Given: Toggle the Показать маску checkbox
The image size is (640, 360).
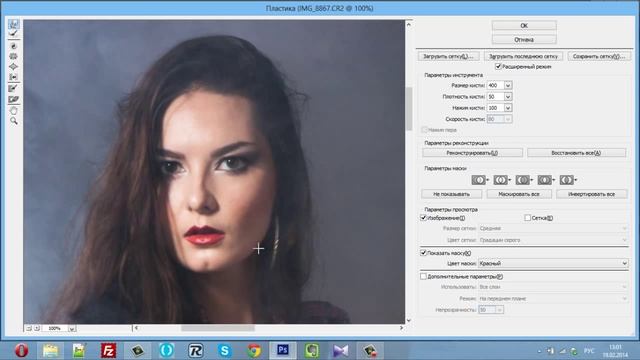Looking at the screenshot, I should pos(423,253).
